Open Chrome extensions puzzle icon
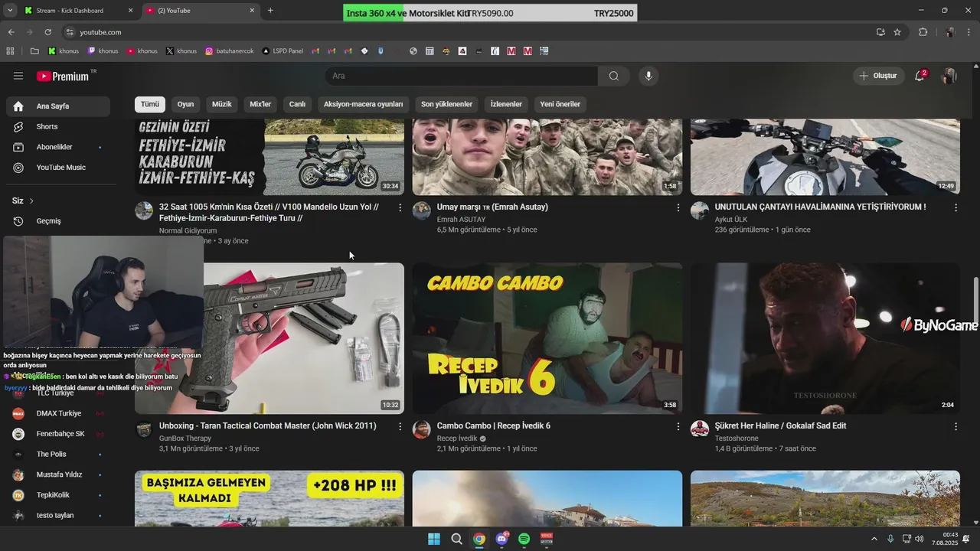980x551 pixels. point(923,32)
